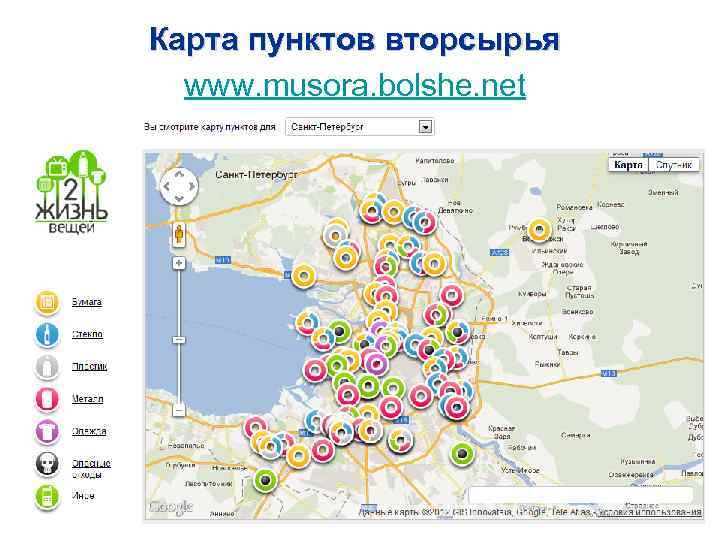Select the Одежда (clothes) t-shirt icon

47,432
